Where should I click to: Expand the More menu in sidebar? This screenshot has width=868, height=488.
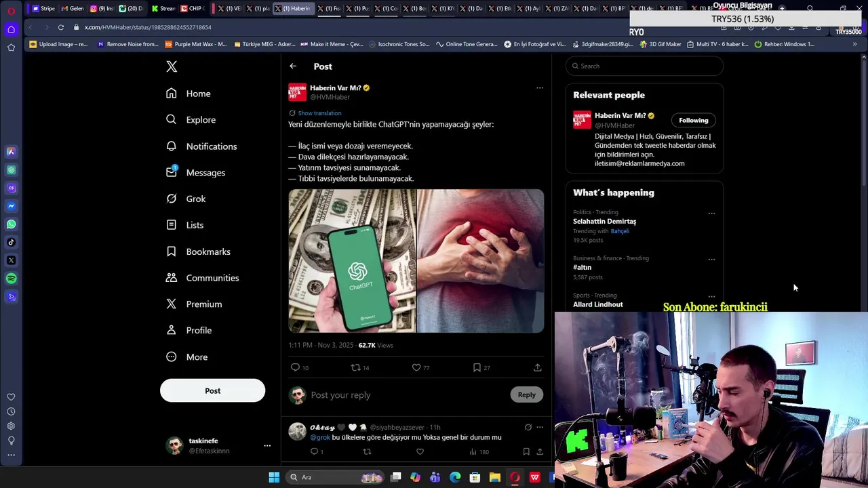[186, 357]
